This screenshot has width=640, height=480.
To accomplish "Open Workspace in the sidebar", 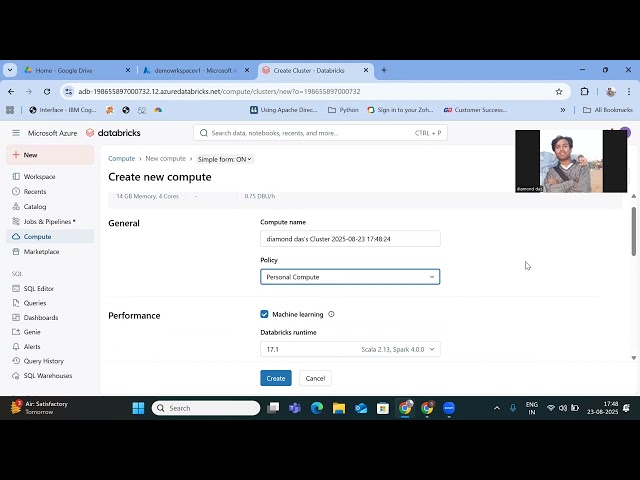I will click(x=39, y=177).
